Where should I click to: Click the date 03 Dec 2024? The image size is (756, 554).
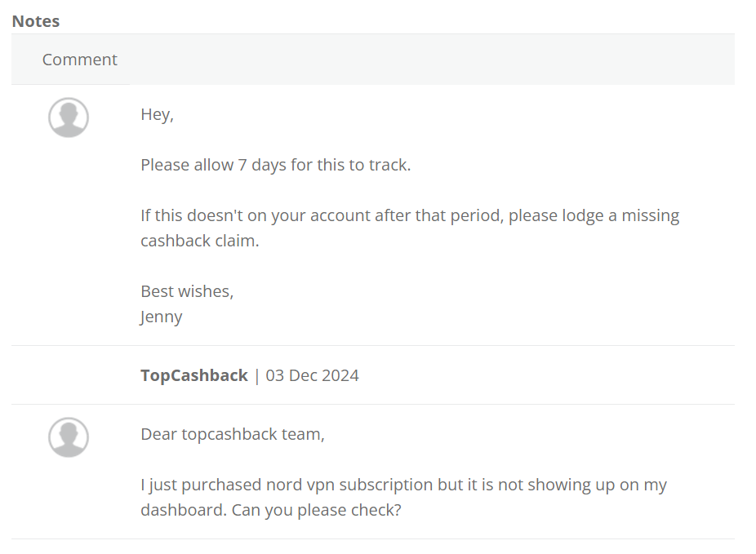[313, 376]
